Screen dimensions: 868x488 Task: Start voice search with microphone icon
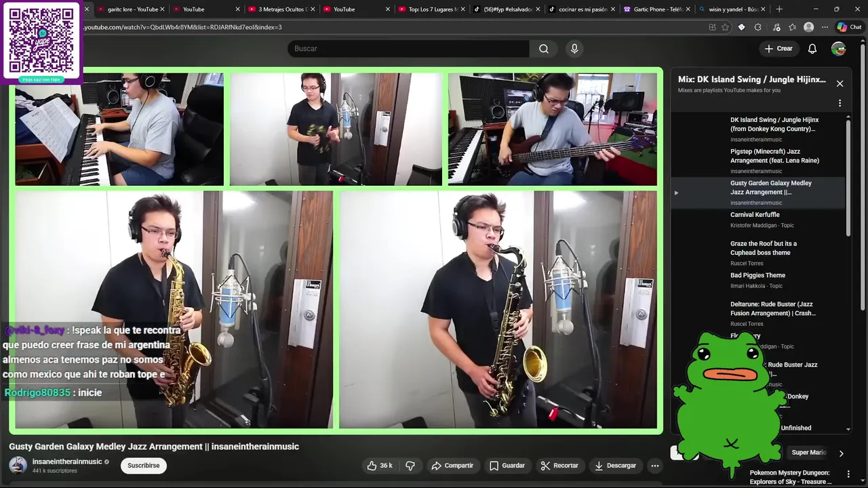click(574, 49)
